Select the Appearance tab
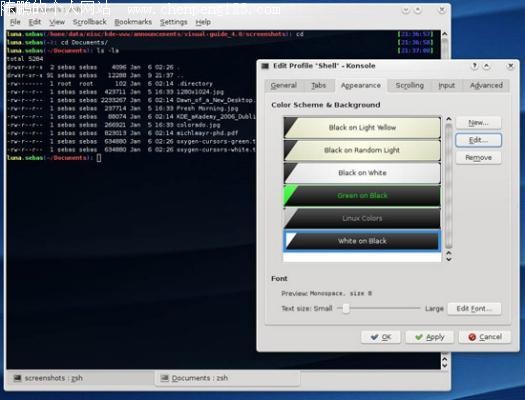This screenshot has height=400, width=525. (361, 85)
